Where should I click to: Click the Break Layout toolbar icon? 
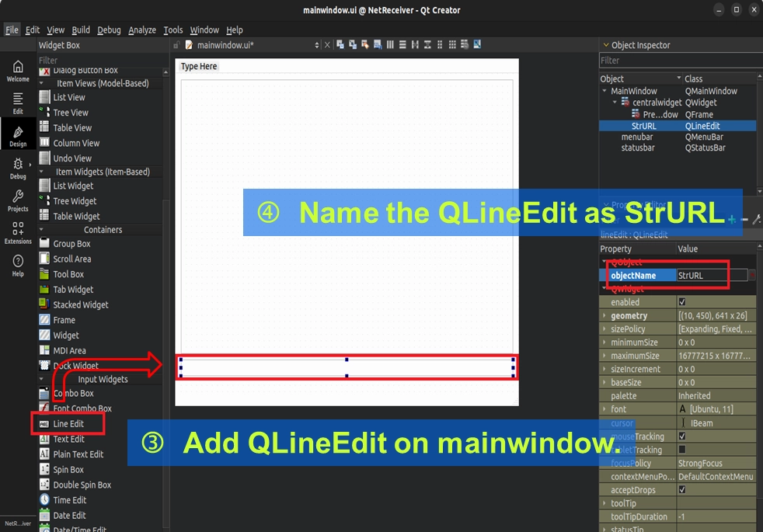465,45
